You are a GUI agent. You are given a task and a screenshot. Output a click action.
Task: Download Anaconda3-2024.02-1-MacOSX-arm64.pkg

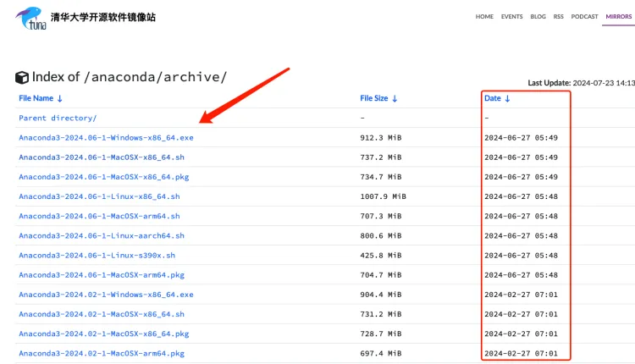point(102,354)
